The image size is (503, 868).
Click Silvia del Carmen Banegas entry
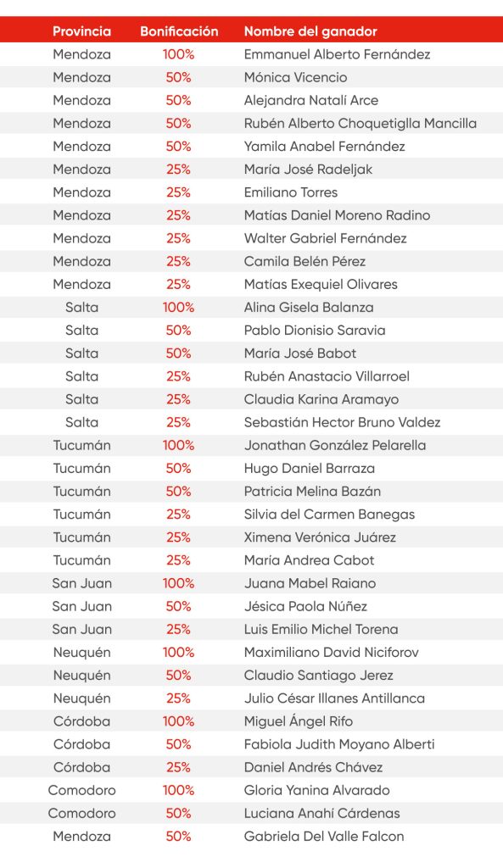click(x=330, y=515)
